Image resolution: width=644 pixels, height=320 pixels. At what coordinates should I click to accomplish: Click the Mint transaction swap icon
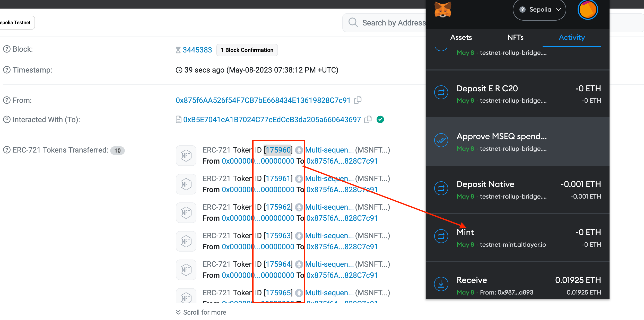tap(441, 236)
